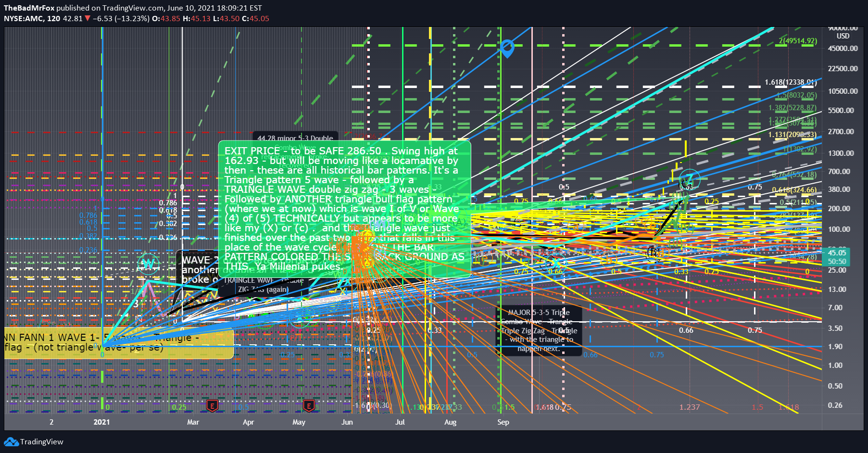Click the 44.28 minor 5-3 Double label
Screen dimensions: 868x453
coord(295,138)
